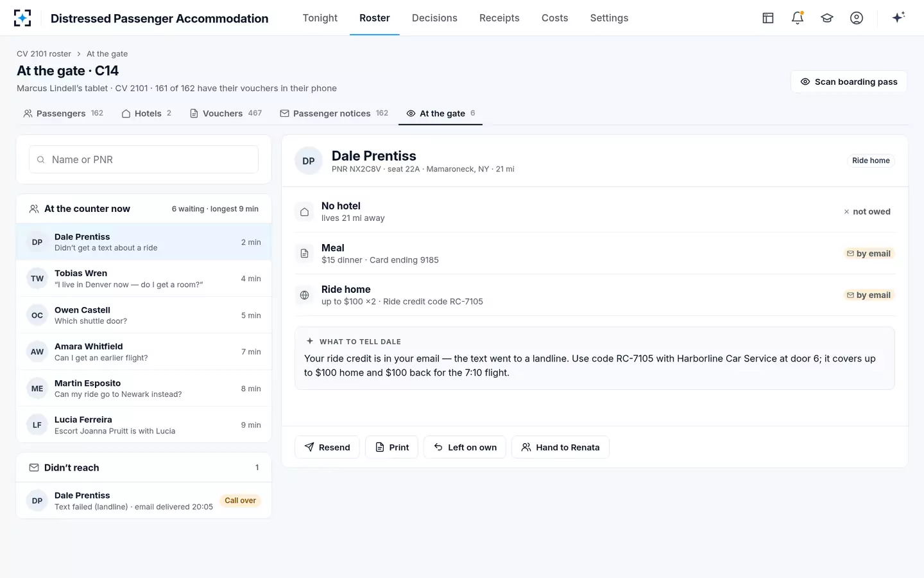The image size is (924, 578).
Task: Open the user account icon
Action: (857, 18)
